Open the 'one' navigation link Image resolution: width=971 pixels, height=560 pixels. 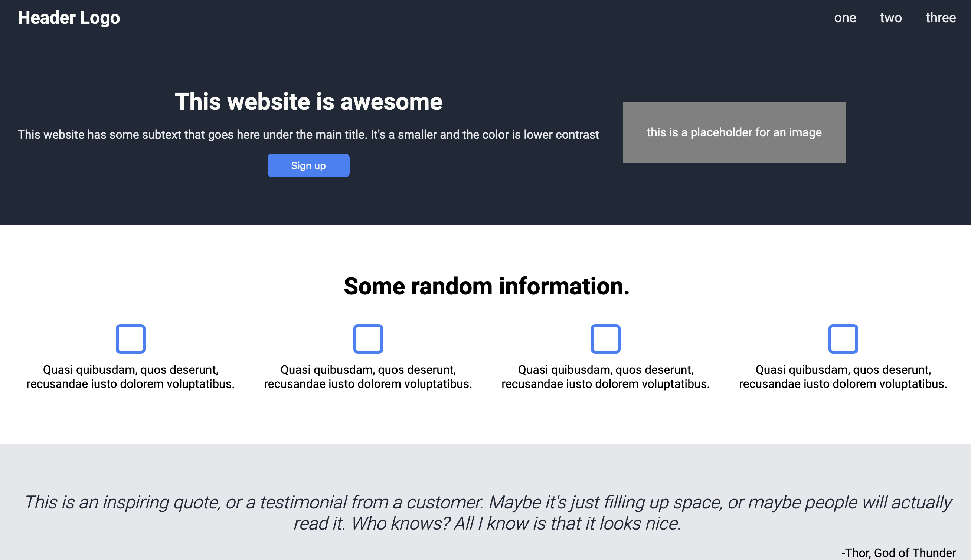point(845,17)
